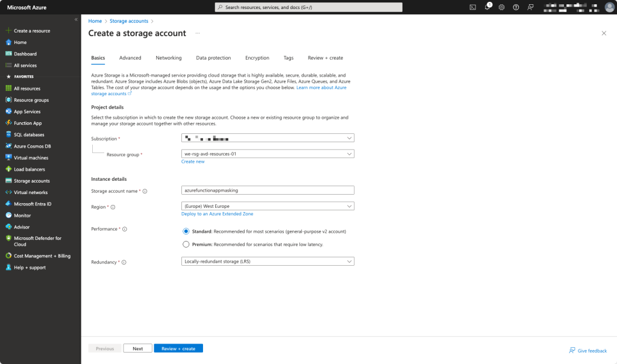
Task: Click the Dashboard icon in sidebar
Action: coord(8,54)
